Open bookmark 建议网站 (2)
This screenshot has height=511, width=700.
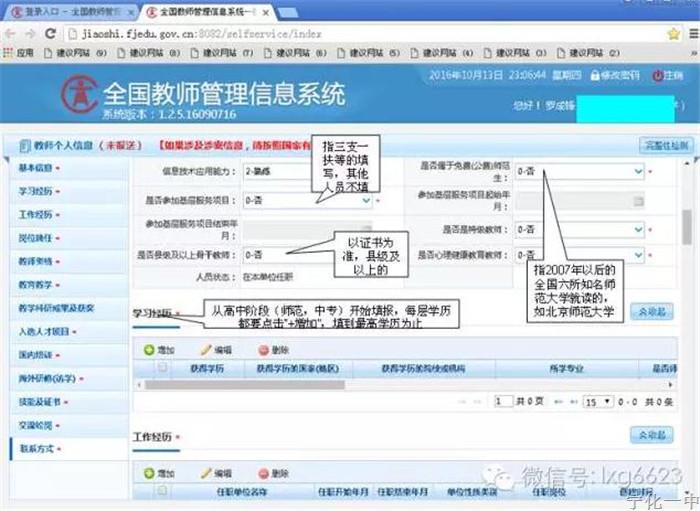click(588, 53)
